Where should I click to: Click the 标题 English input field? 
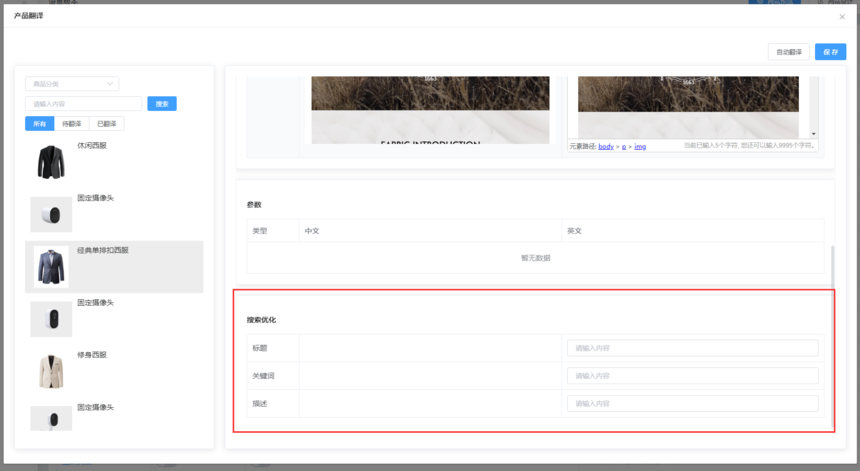[x=692, y=348]
